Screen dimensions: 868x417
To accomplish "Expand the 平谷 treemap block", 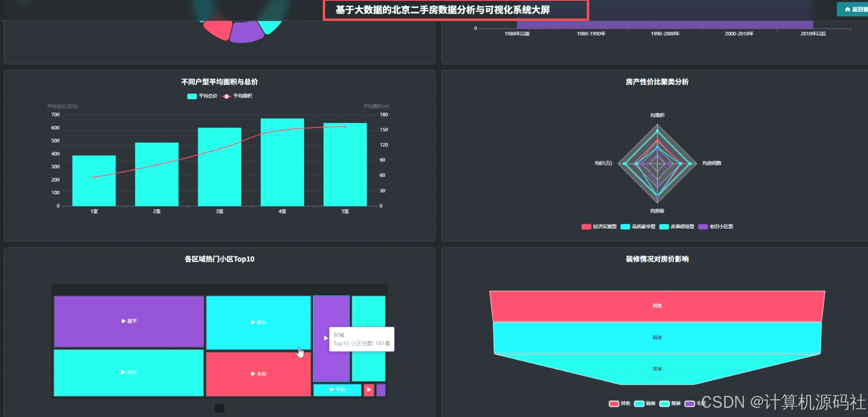I will coord(337,390).
